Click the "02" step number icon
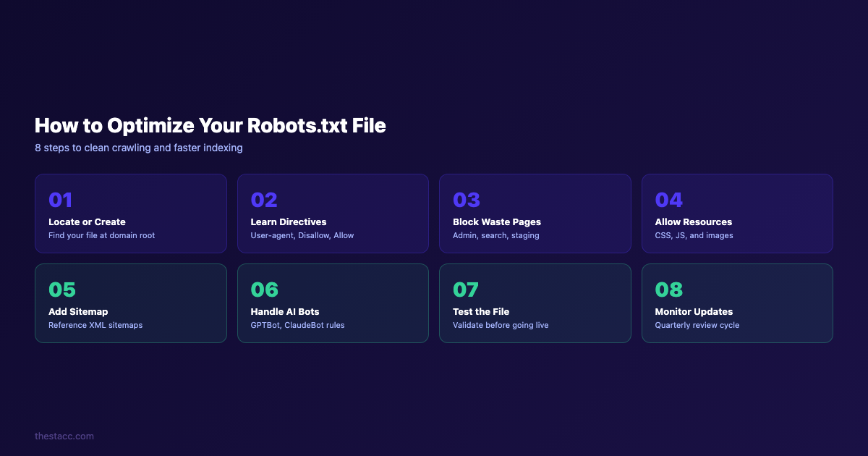The height and width of the screenshot is (456, 868). point(263,200)
